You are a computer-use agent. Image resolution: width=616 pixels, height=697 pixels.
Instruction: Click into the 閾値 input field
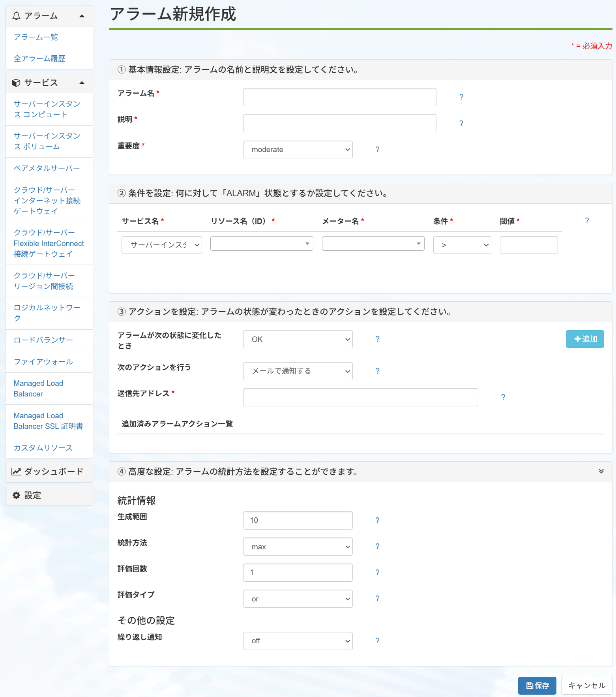pos(528,245)
